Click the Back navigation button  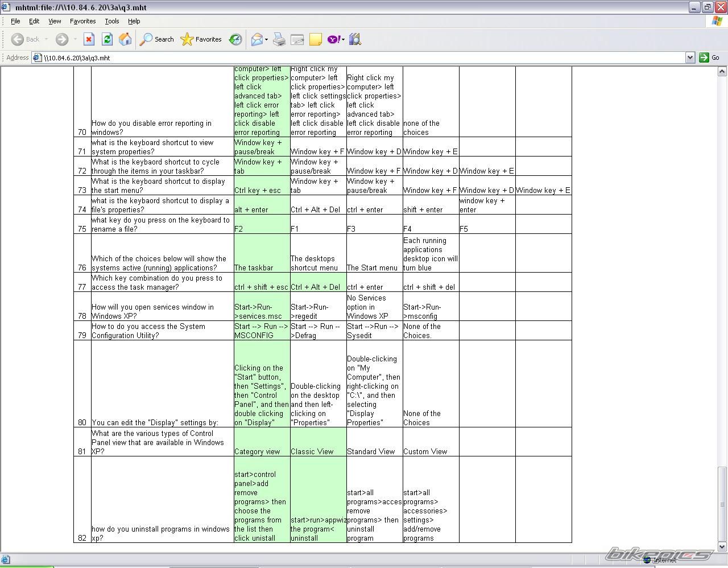point(26,39)
